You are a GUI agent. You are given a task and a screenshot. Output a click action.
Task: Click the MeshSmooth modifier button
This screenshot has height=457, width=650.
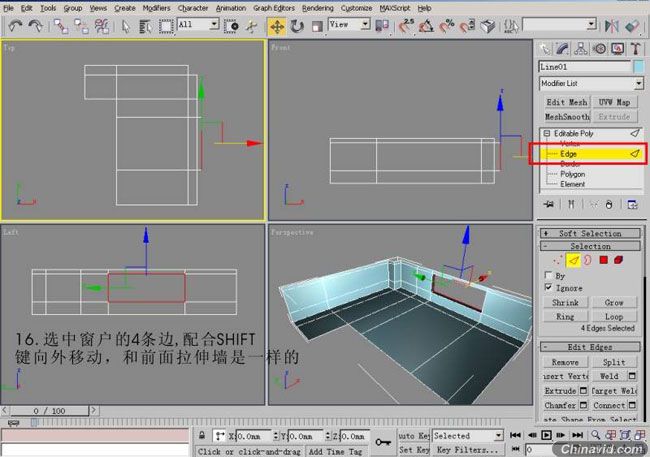click(566, 116)
